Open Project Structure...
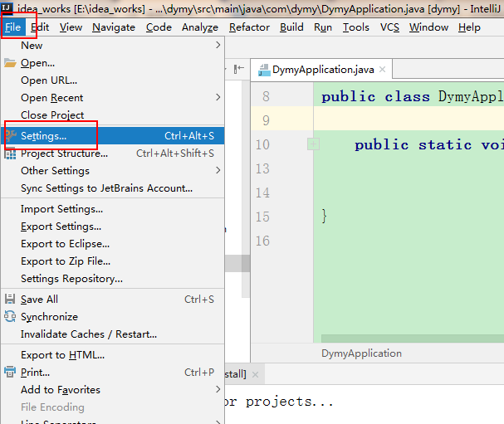The height and width of the screenshot is (424, 504). pos(112,154)
